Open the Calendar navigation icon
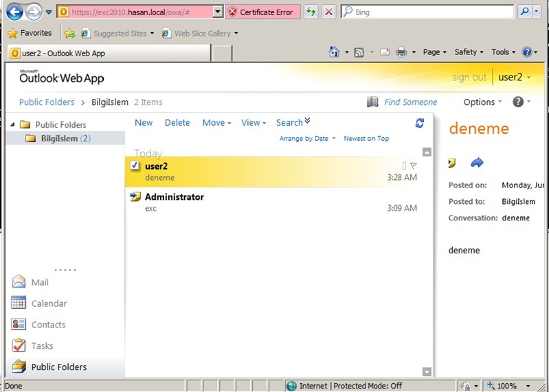Viewport: 549px width, 392px height. [19, 303]
